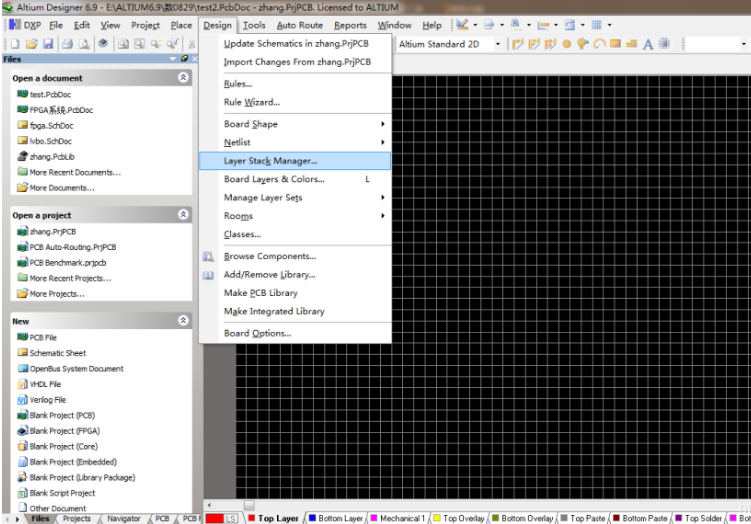Expand the Rooms submenu arrow

pos(383,216)
